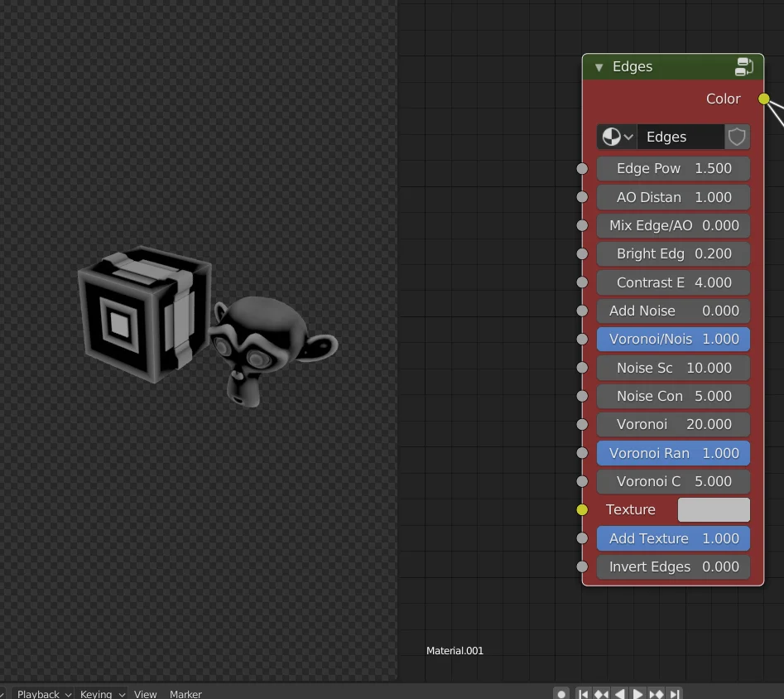
Task: Skip to the next keyframe
Action: point(657,694)
